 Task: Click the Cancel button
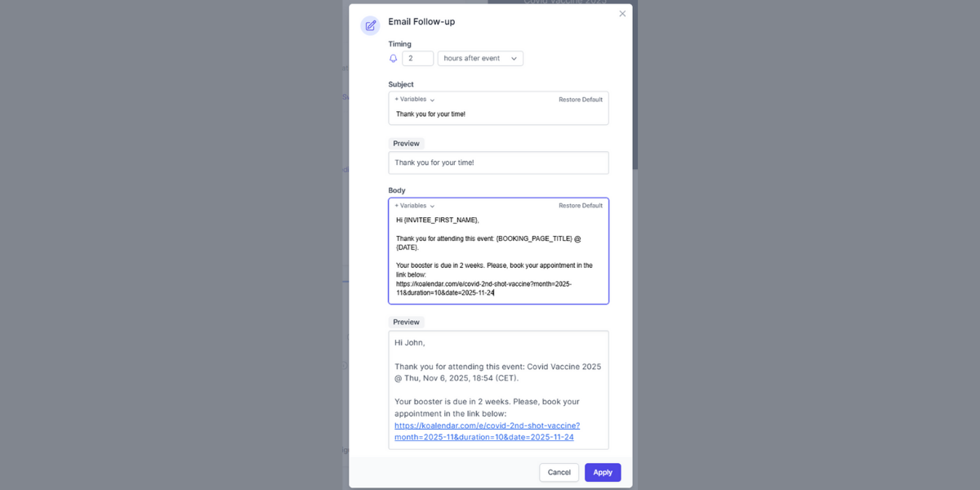(x=559, y=472)
